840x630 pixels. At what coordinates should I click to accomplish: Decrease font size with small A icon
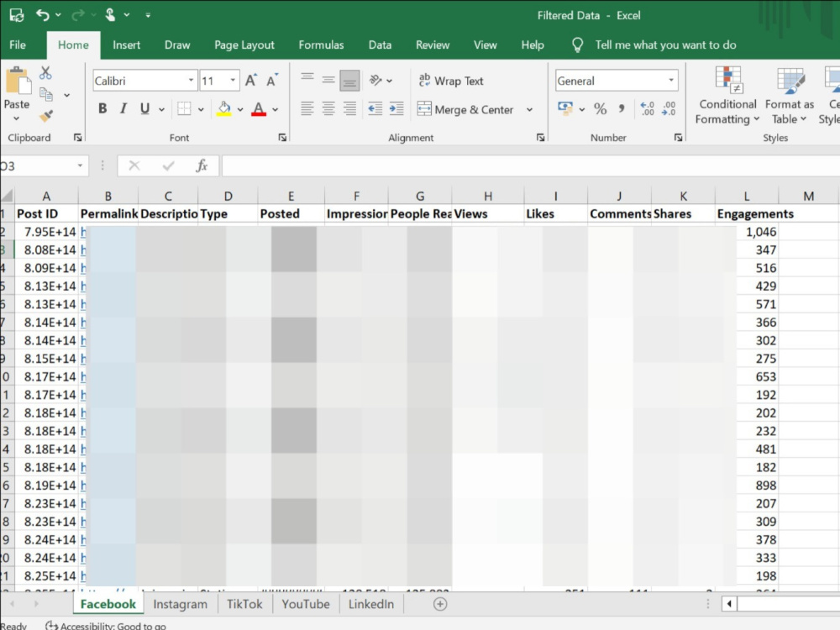272,81
